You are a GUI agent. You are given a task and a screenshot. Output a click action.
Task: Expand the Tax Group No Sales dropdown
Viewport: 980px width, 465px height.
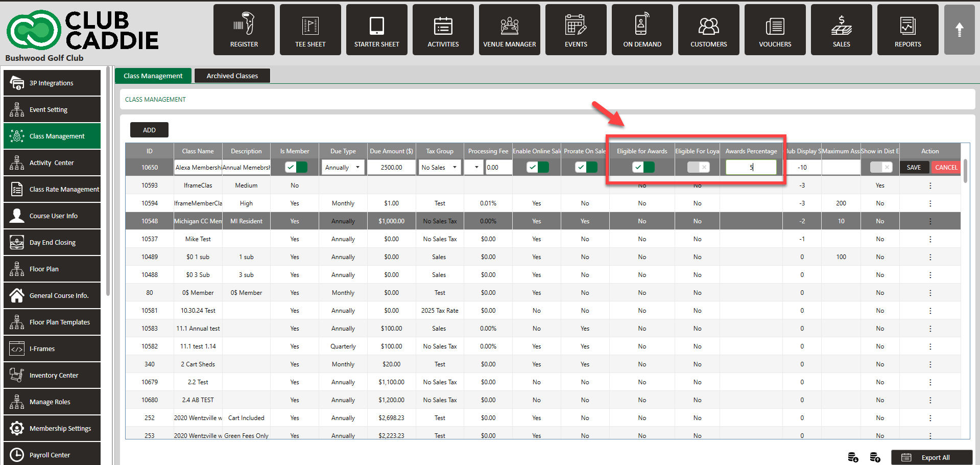coord(439,167)
